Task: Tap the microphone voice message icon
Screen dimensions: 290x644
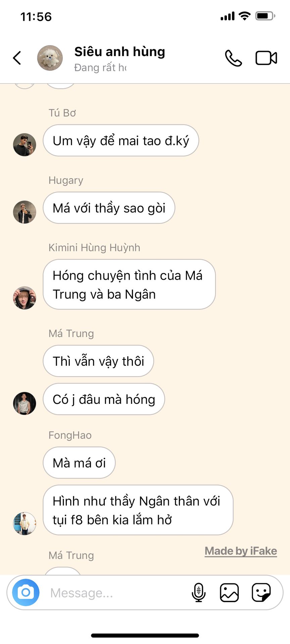Action: (198, 592)
